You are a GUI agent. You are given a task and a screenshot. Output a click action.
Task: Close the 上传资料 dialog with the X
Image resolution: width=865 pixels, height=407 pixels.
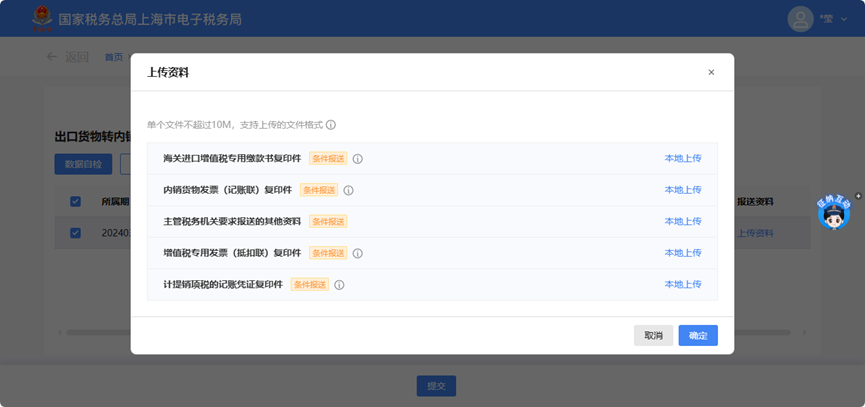[711, 72]
